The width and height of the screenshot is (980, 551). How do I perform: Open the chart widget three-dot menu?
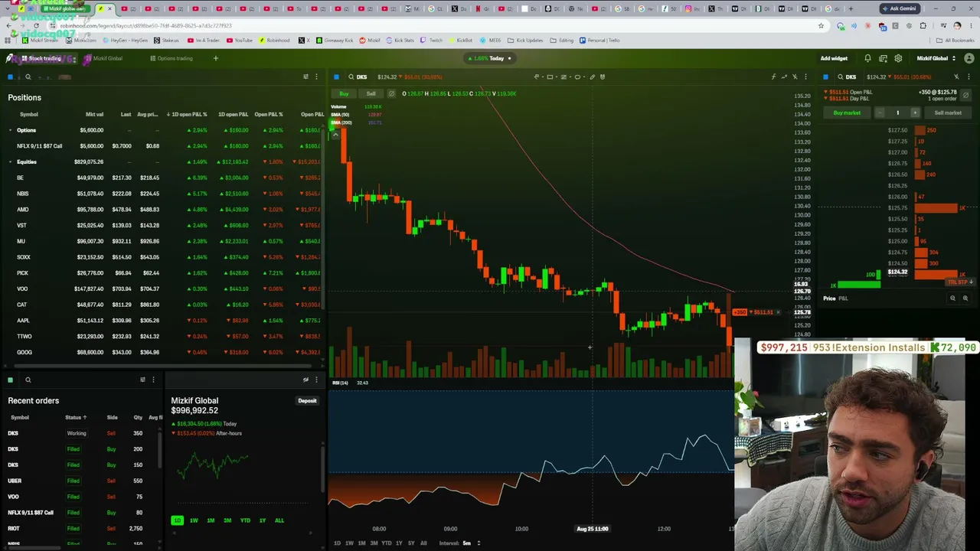point(805,77)
